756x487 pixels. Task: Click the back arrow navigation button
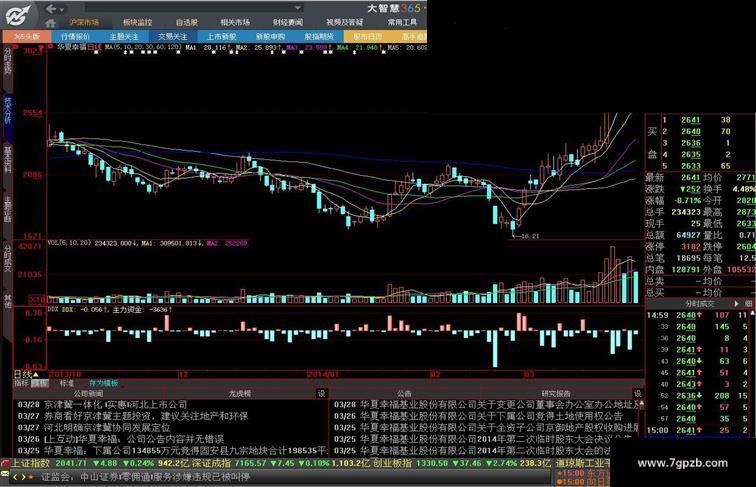(x=51, y=9)
